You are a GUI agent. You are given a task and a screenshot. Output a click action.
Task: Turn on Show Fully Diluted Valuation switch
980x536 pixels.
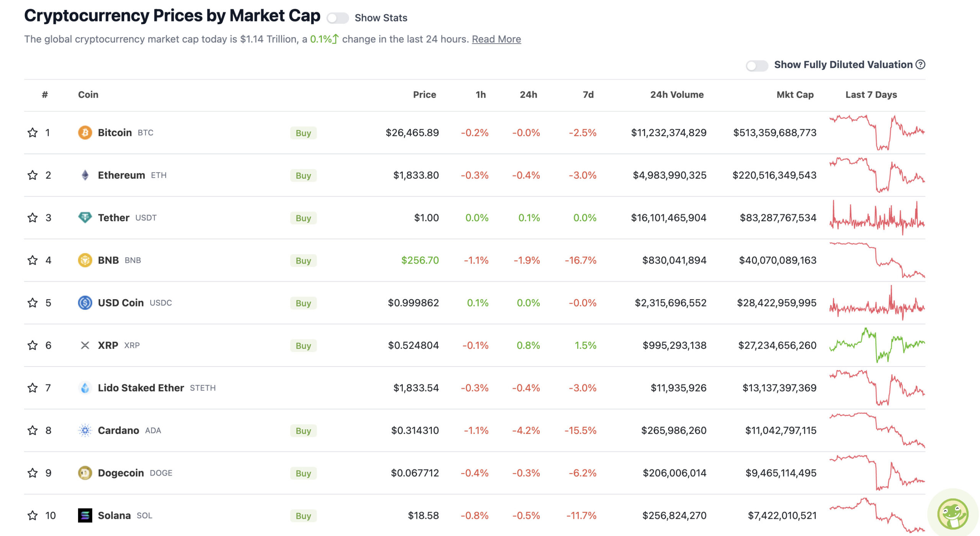tap(757, 65)
